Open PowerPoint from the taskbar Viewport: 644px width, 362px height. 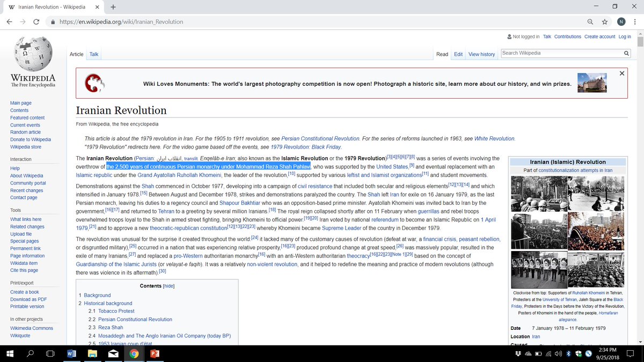pos(155,353)
